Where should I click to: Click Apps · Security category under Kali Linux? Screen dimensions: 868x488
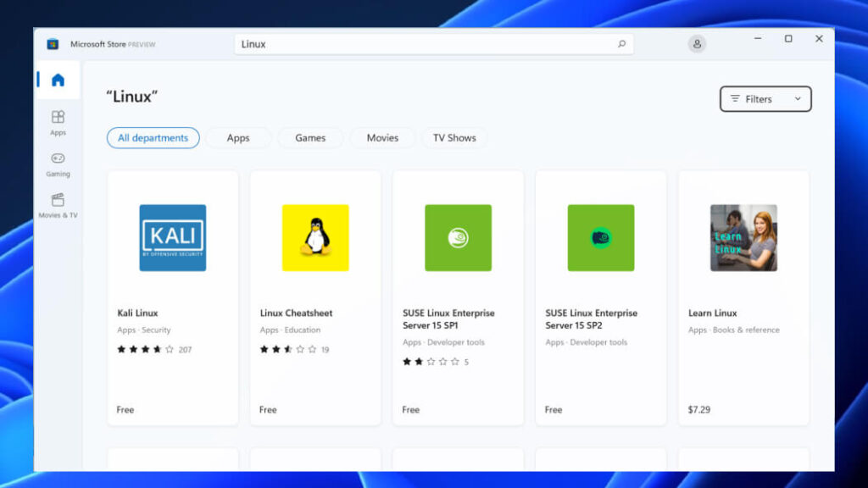point(144,330)
